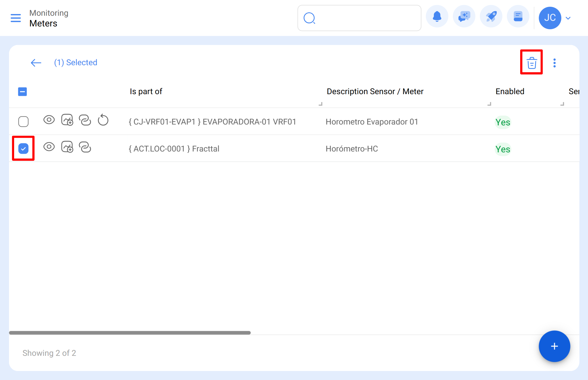Click the JC profile avatar
Screen dimensions: 588x380
[549, 18]
